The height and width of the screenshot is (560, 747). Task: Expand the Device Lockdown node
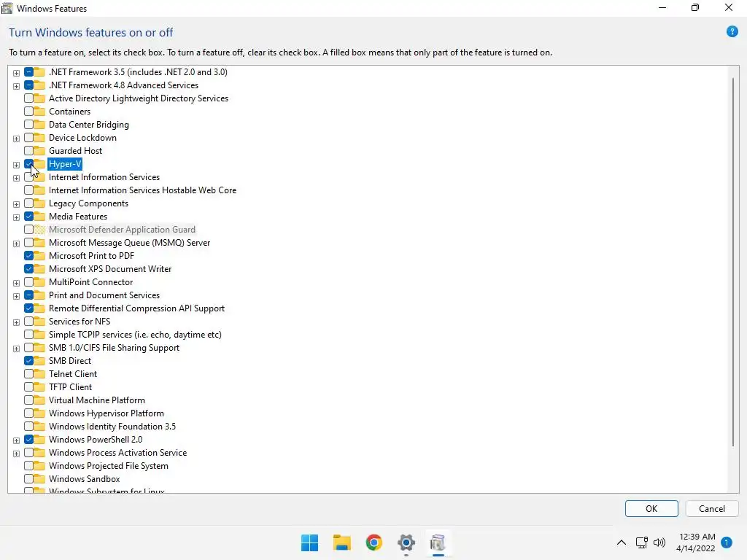point(16,139)
